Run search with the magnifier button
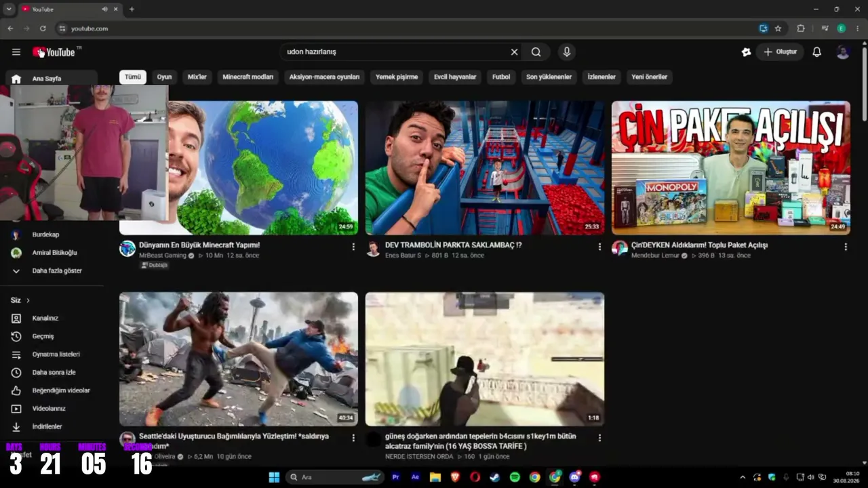Viewport: 868px width, 488px height. click(x=536, y=52)
